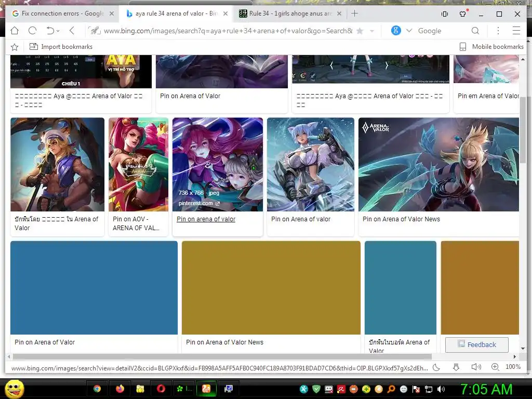Open the underlined Pin on arena of valor link
This screenshot has height=399, width=532.
click(206, 219)
